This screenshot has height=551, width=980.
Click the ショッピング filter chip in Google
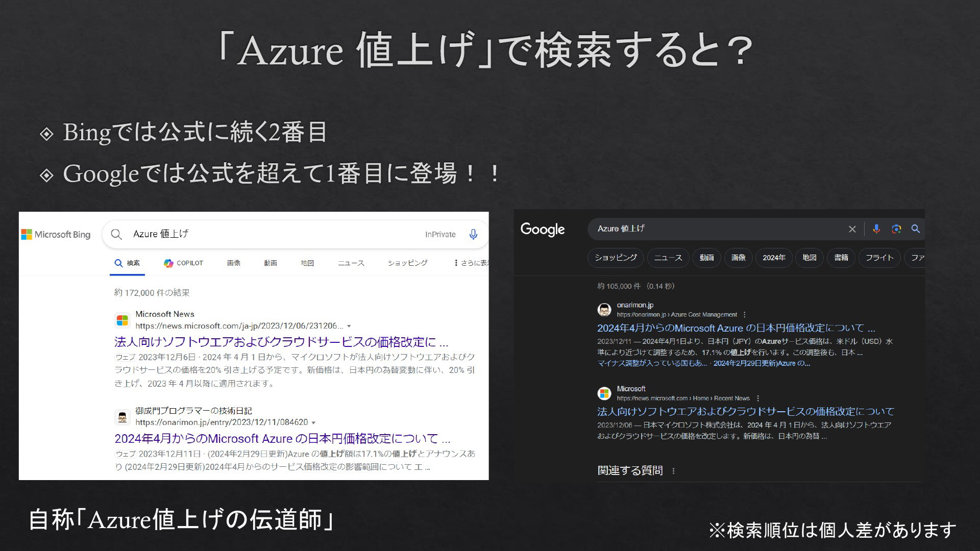click(616, 258)
